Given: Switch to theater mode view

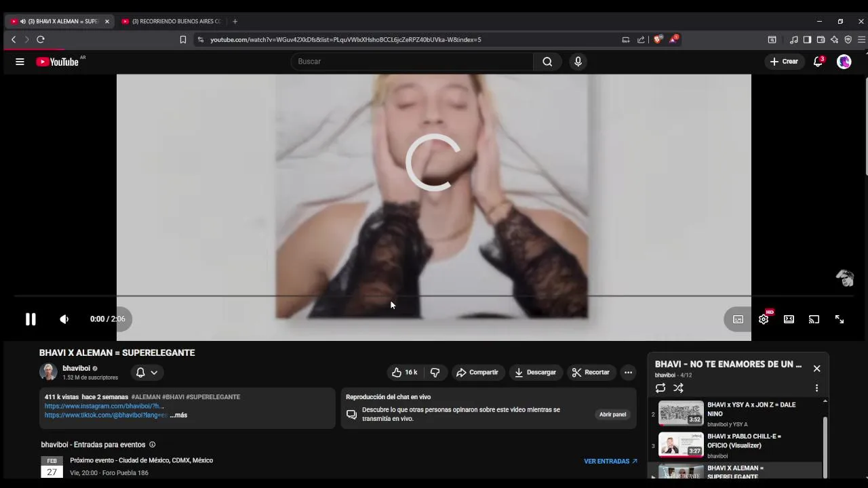Looking at the screenshot, I should 789,319.
